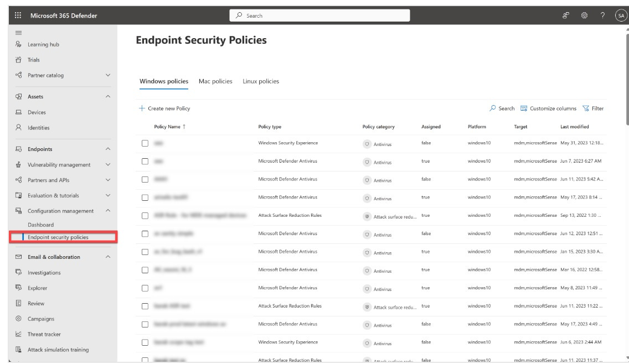Click the Learning hub icon
Viewport: 629px width, 364px height.
pos(18,44)
